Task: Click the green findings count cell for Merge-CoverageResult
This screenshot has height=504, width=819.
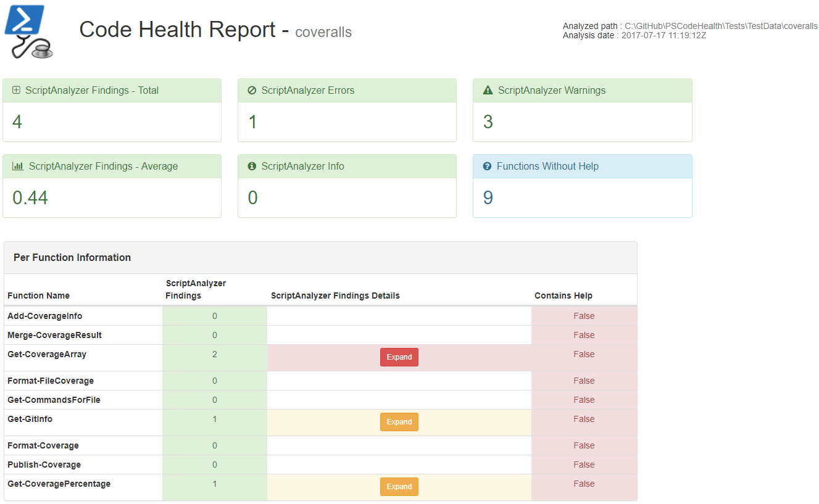Action: (x=214, y=334)
